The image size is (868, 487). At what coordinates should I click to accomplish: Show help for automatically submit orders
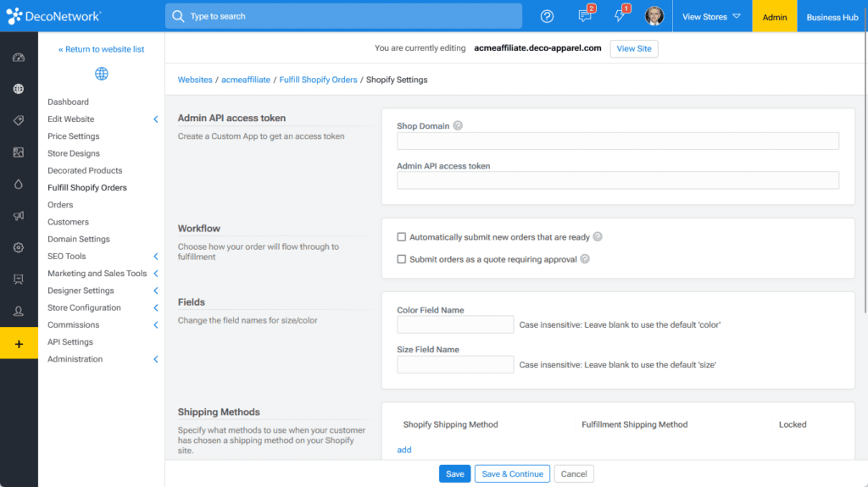(598, 237)
